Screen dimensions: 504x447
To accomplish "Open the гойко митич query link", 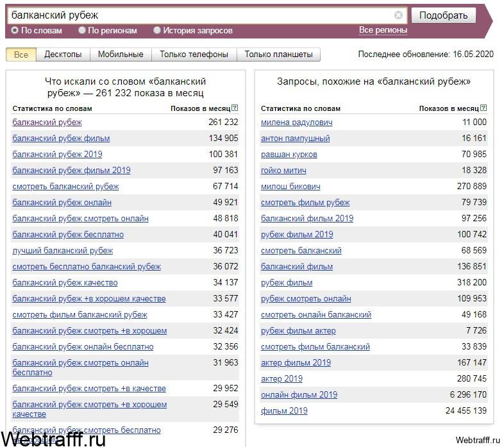I will 283,170.
